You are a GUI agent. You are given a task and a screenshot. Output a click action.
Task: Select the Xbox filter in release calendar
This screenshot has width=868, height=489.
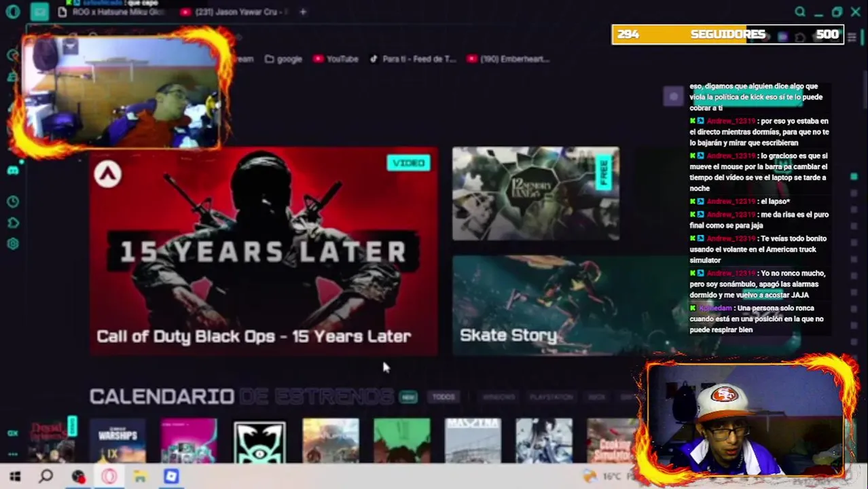click(596, 397)
